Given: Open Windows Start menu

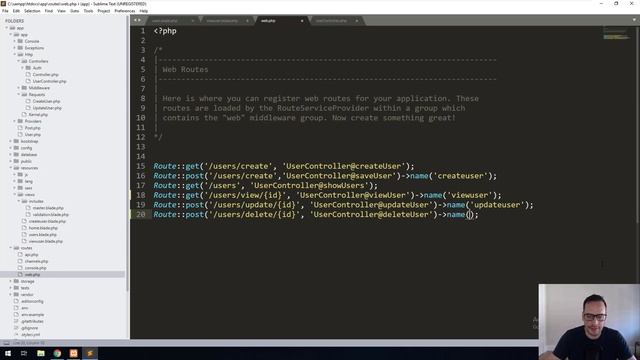Looking at the screenshot, I should pos(8,353).
